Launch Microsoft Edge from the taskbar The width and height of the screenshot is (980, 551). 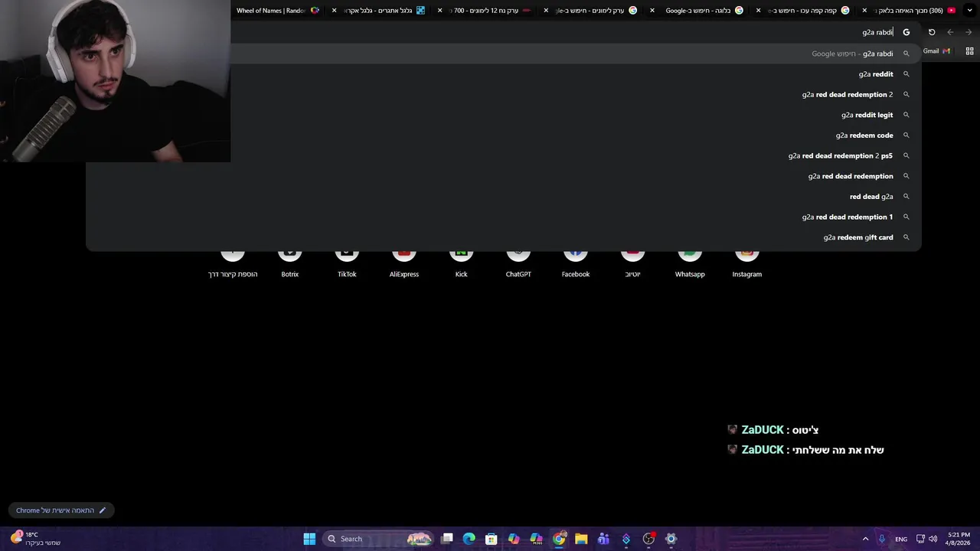click(469, 539)
